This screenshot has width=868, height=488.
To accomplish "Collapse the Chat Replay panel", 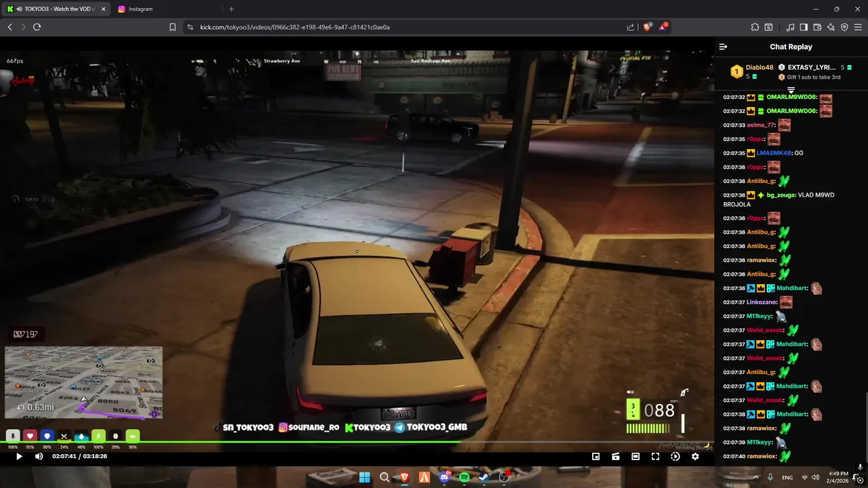I will pos(723,47).
